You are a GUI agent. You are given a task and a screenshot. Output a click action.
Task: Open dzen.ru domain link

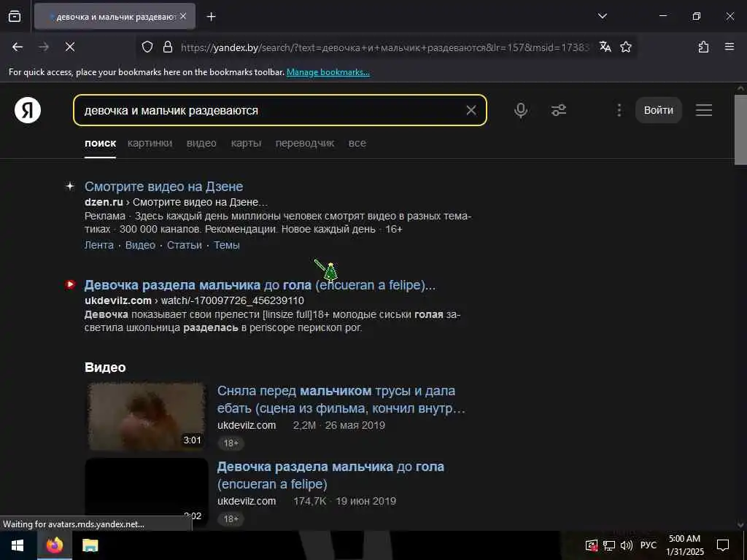coord(104,202)
